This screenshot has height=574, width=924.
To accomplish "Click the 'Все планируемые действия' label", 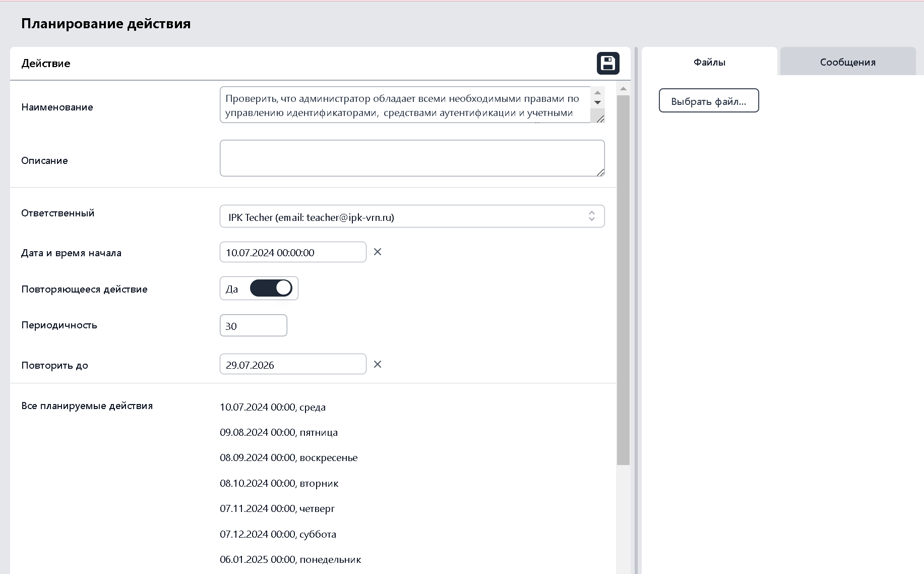I will [x=87, y=406].
